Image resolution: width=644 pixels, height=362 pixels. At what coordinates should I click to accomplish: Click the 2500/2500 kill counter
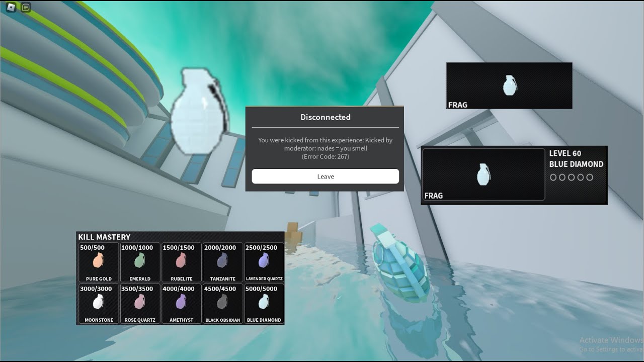(261, 247)
